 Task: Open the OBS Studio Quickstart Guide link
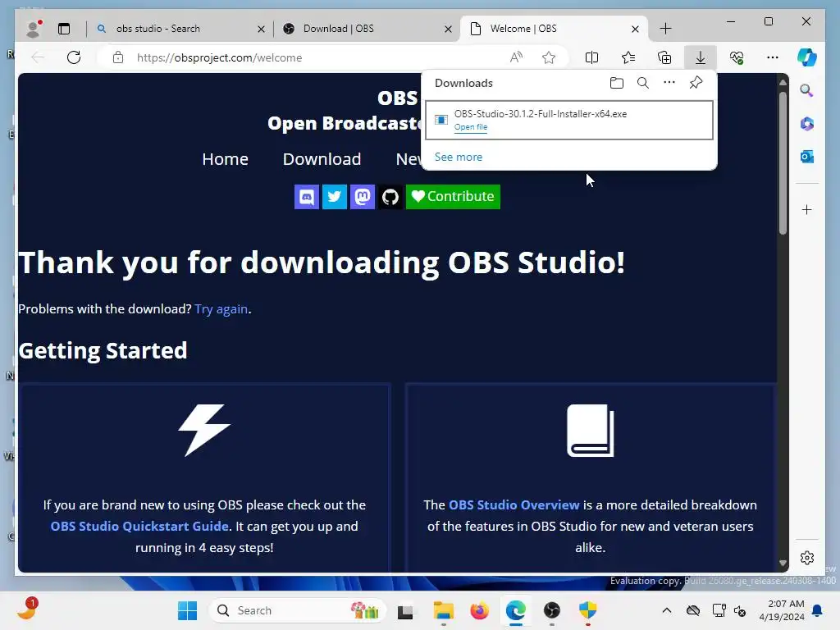point(139,526)
